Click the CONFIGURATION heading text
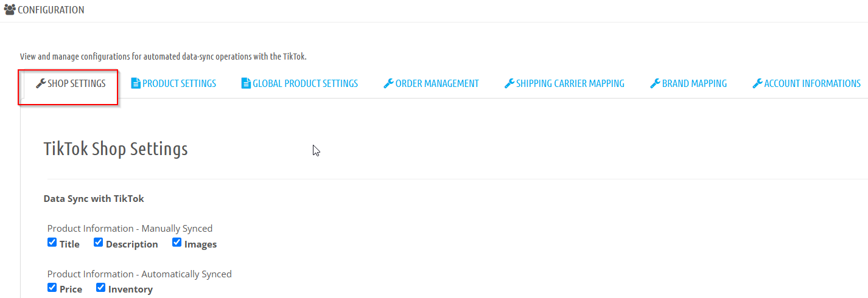868x298 pixels. pyautogui.click(x=51, y=10)
